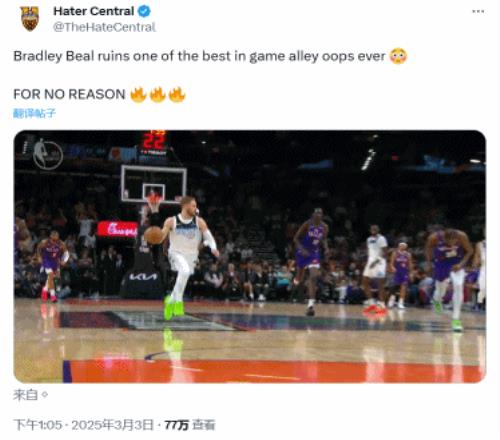Click the blue verified badge
The height and width of the screenshot is (440, 500).
coord(144,11)
